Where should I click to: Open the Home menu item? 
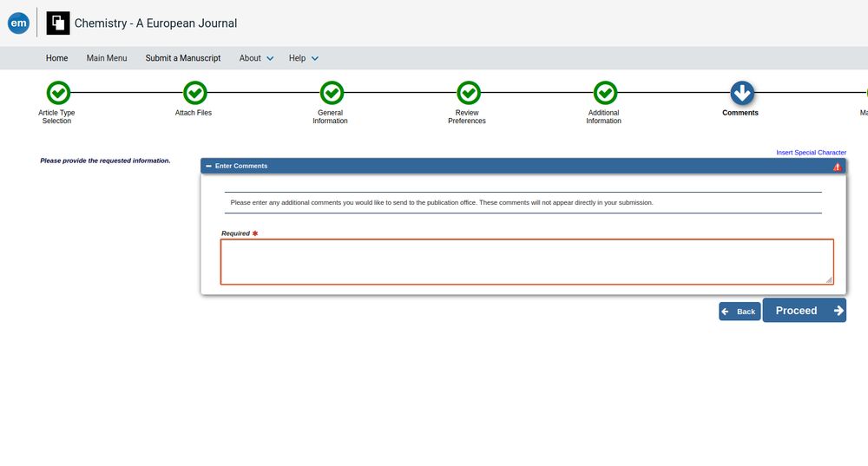click(57, 58)
